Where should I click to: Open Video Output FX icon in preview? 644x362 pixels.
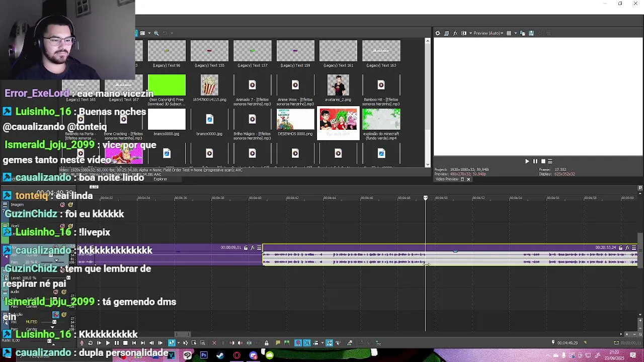455,33
